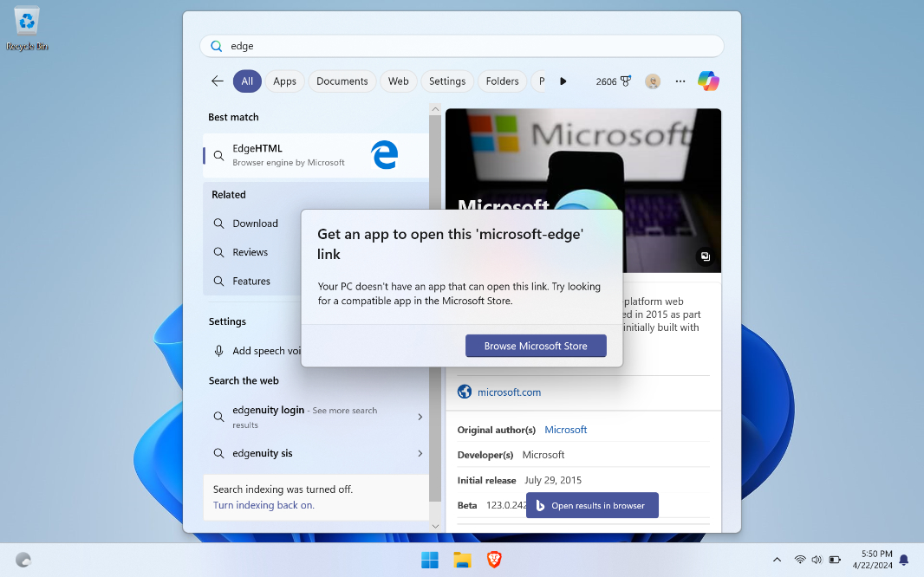Image resolution: width=924 pixels, height=577 pixels.
Task: Click the Edge logo in EdgeHTML result
Action: (x=384, y=155)
